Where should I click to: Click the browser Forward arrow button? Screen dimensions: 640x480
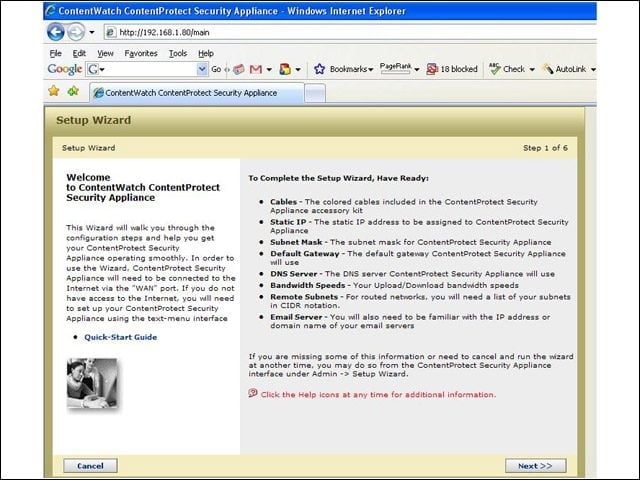point(76,32)
